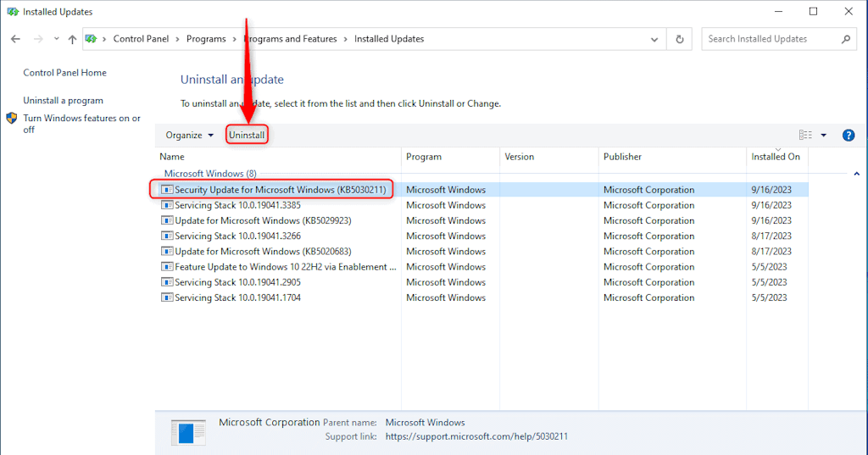Select Update for Microsoft Windows (KB5029923)
This screenshot has height=455, width=868.
[x=481, y=220]
